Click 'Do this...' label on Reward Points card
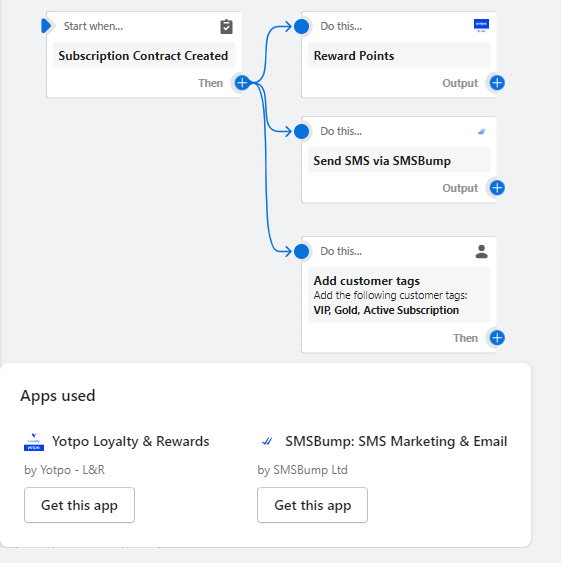This screenshot has width=561, height=563. coord(341,26)
